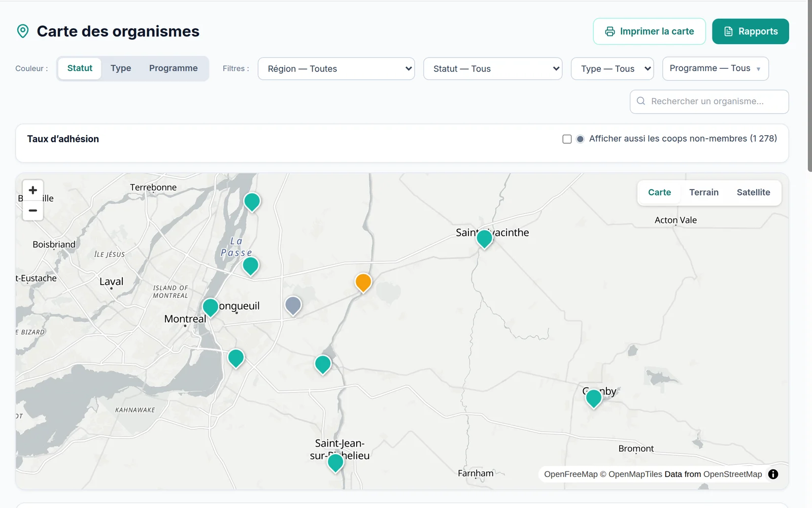Open the Statut — Tous dropdown
This screenshot has width=812, height=508.
pos(493,69)
